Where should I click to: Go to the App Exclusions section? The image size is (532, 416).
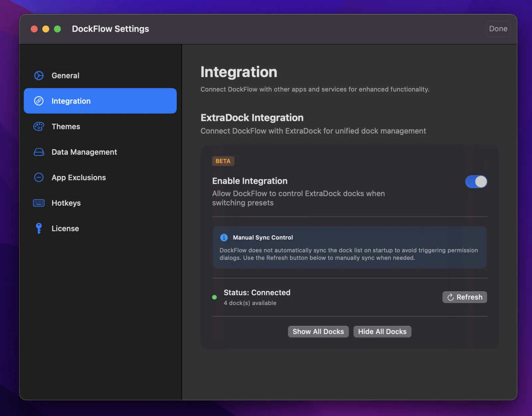100,177
